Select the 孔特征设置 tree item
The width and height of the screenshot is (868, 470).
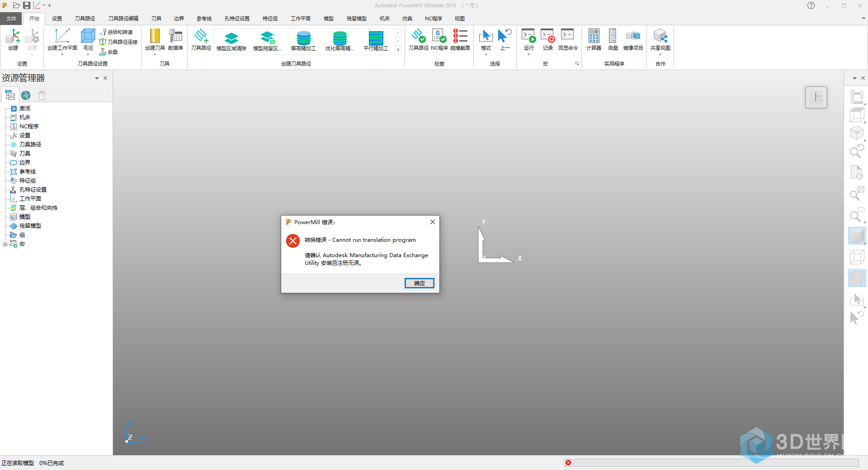pyautogui.click(x=33, y=190)
